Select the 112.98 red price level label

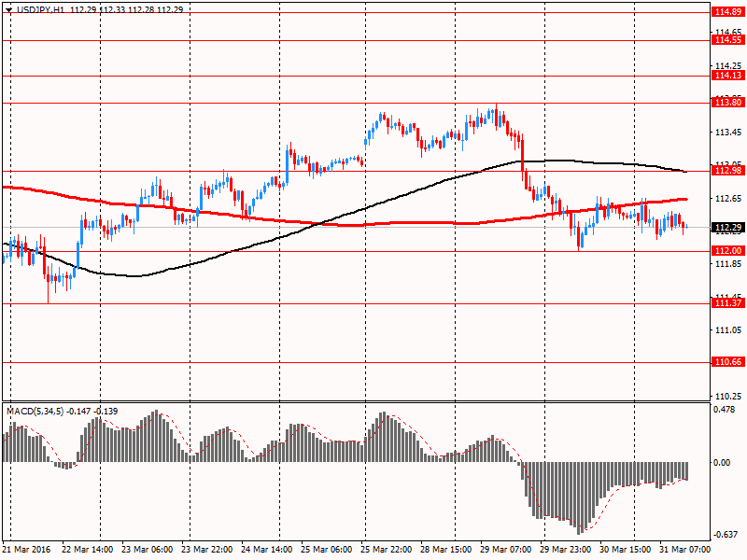(728, 171)
